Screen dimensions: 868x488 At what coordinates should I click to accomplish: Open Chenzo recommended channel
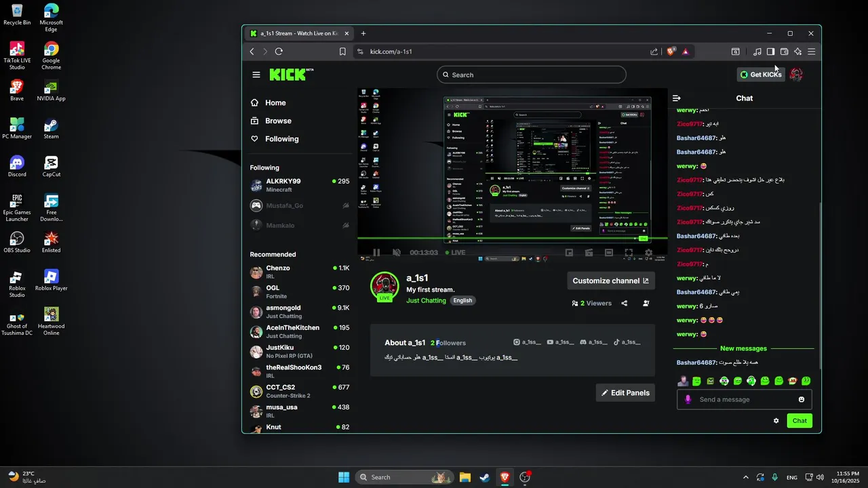click(x=299, y=272)
